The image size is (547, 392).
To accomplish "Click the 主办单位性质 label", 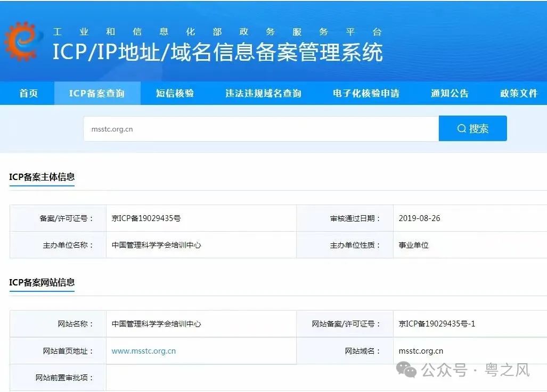I will 355,246.
